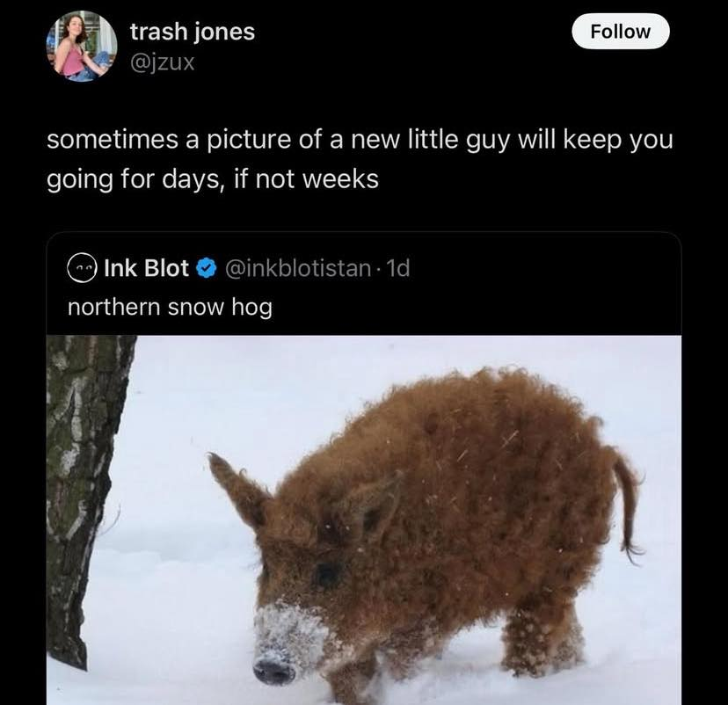The image size is (728, 705).
Task: Click the Follow button
Action: coord(620,32)
